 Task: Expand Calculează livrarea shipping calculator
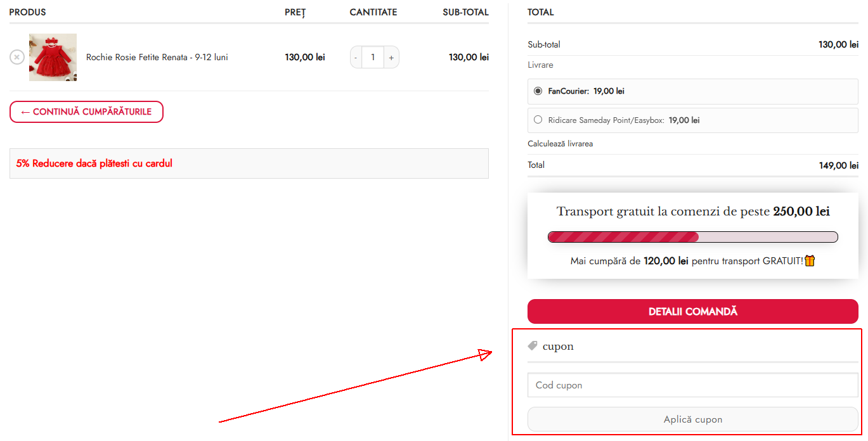pyautogui.click(x=560, y=144)
